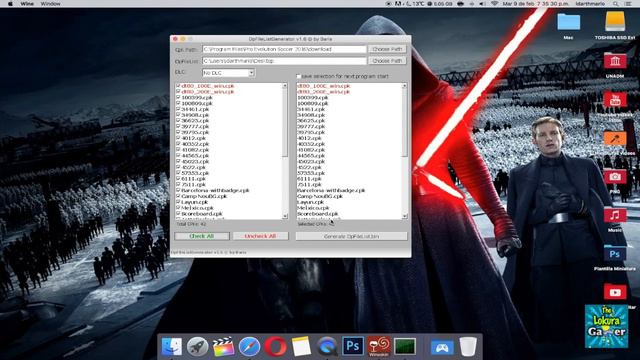The width and height of the screenshot is (640, 360).
Task: Toggle save selection for next program start
Action: pos(298,76)
